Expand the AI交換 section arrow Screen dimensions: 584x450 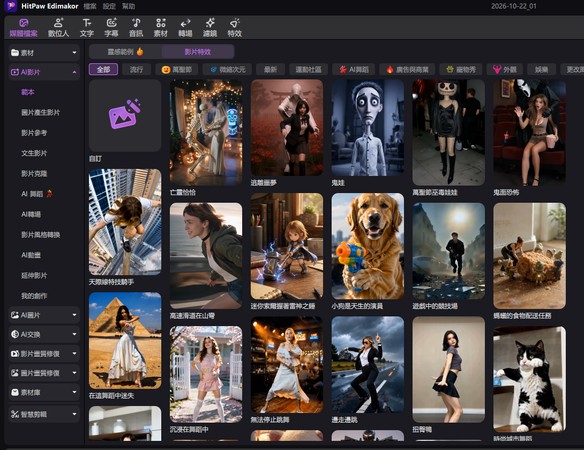coord(74,334)
